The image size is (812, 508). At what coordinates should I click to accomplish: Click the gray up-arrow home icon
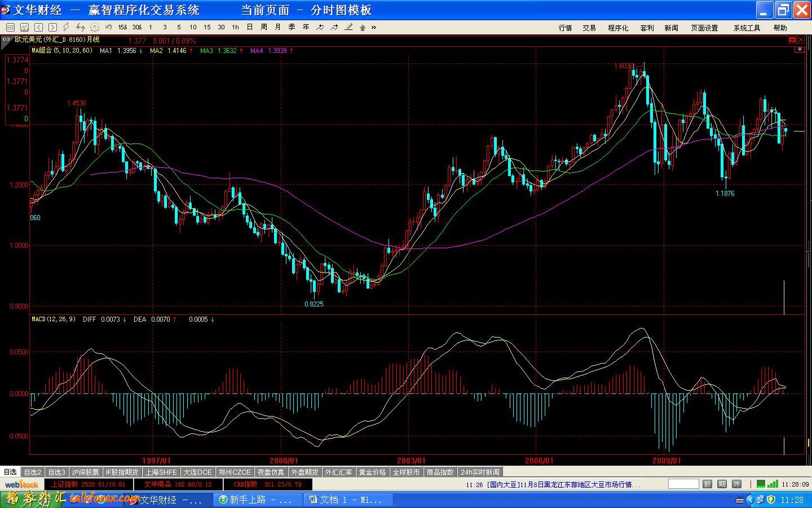click(363, 27)
